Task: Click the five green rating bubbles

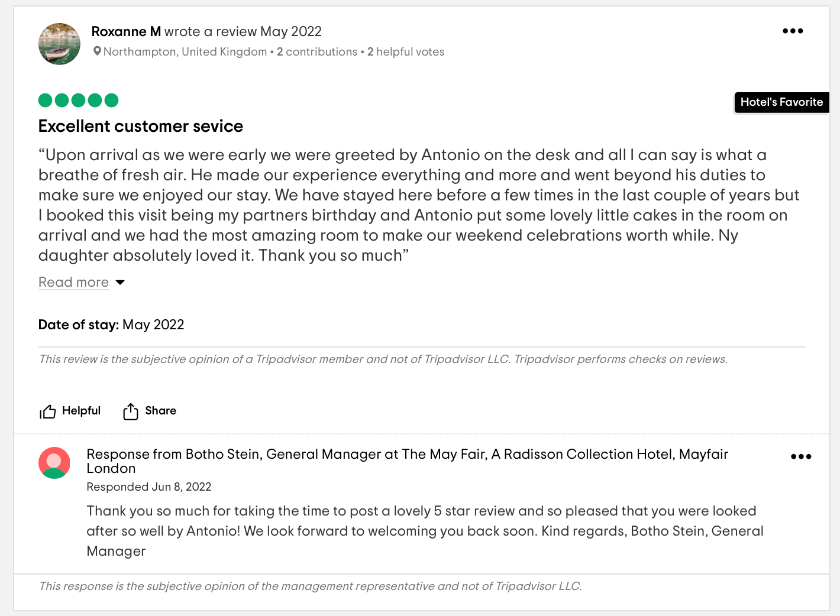Action: pos(77,100)
